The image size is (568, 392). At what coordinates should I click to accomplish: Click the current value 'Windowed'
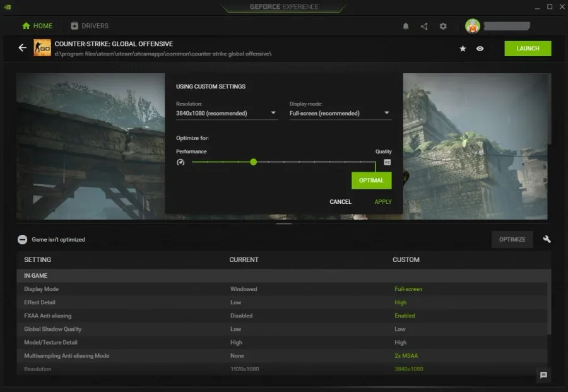[x=244, y=289]
